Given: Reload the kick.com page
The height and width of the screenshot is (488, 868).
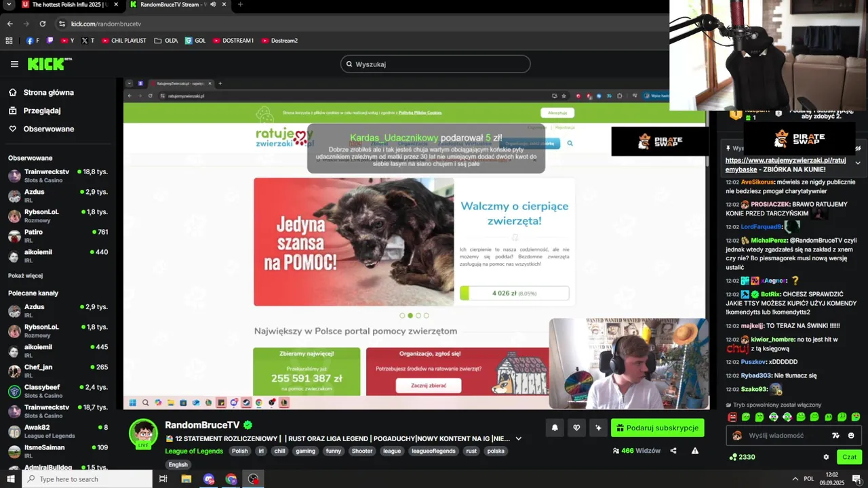Looking at the screenshot, I should tap(42, 24).
